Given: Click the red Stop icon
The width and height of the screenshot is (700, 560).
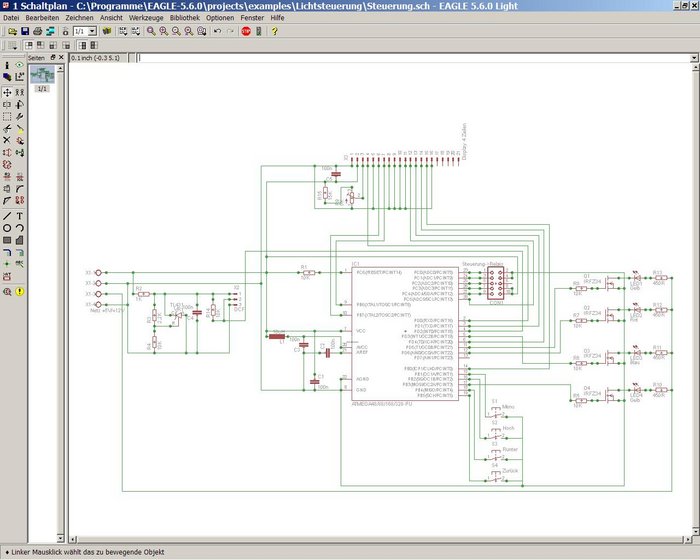Looking at the screenshot, I should pyautogui.click(x=246, y=31).
